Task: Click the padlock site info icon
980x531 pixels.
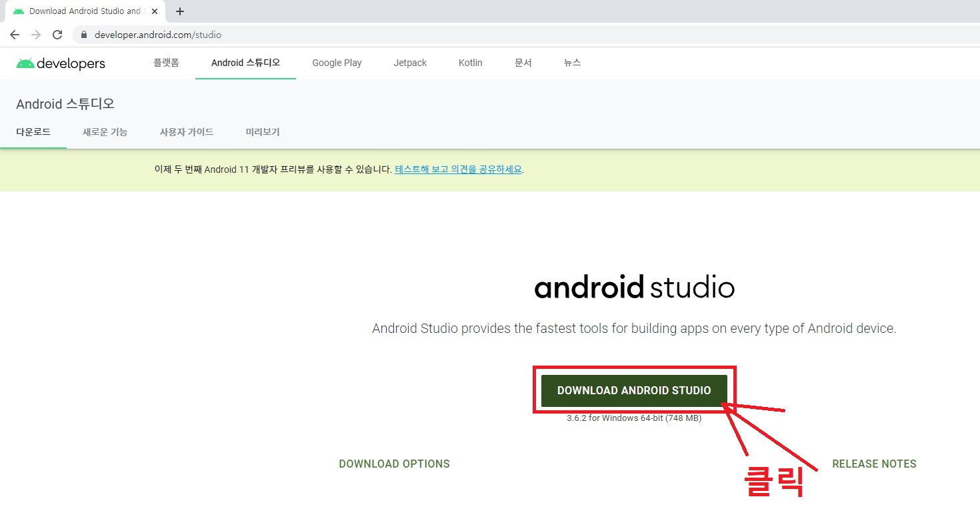Action: [x=84, y=35]
